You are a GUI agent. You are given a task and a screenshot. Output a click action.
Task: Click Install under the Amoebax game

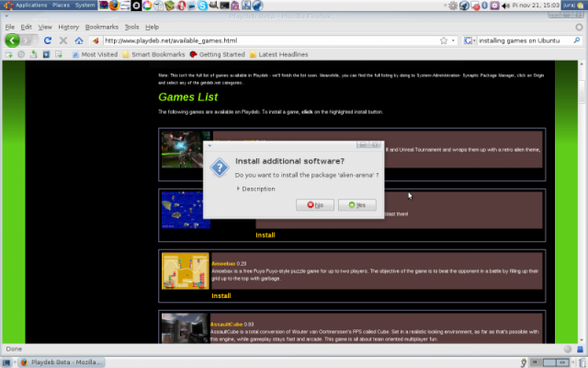(x=221, y=296)
